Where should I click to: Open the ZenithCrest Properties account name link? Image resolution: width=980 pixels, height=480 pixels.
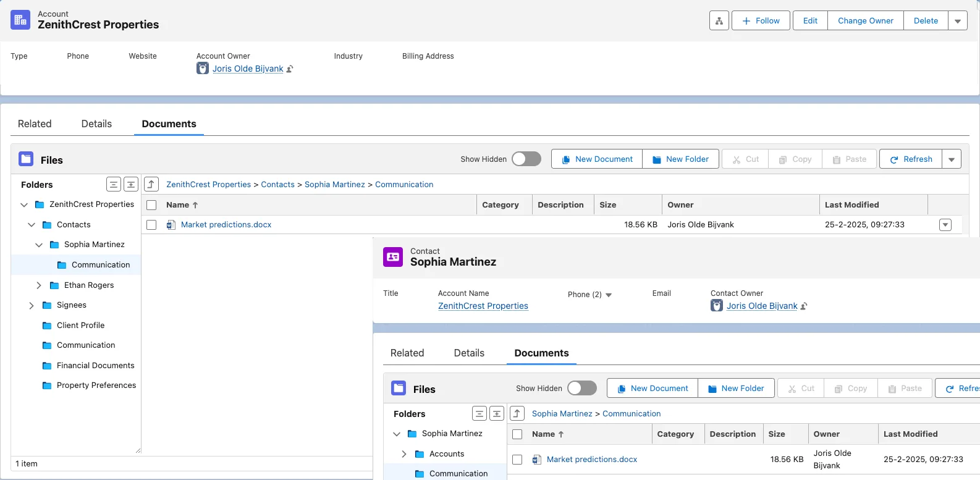coord(483,306)
